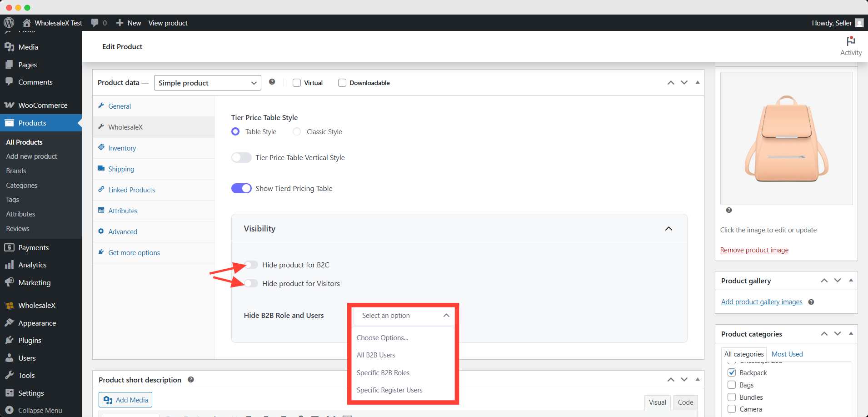This screenshot has width=868, height=417.
Task: Click the WooCommerce logo icon in sidebar
Action: tap(9, 105)
